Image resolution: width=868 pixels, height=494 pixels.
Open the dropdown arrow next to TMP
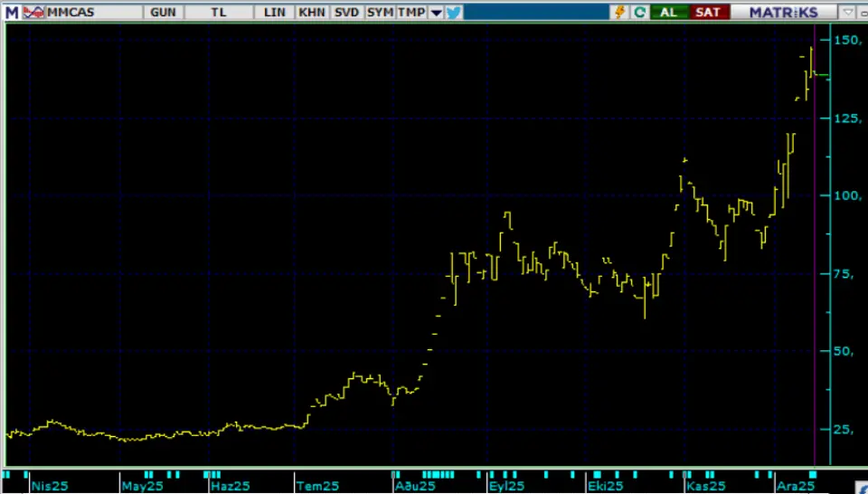click(x=435, y=13)
